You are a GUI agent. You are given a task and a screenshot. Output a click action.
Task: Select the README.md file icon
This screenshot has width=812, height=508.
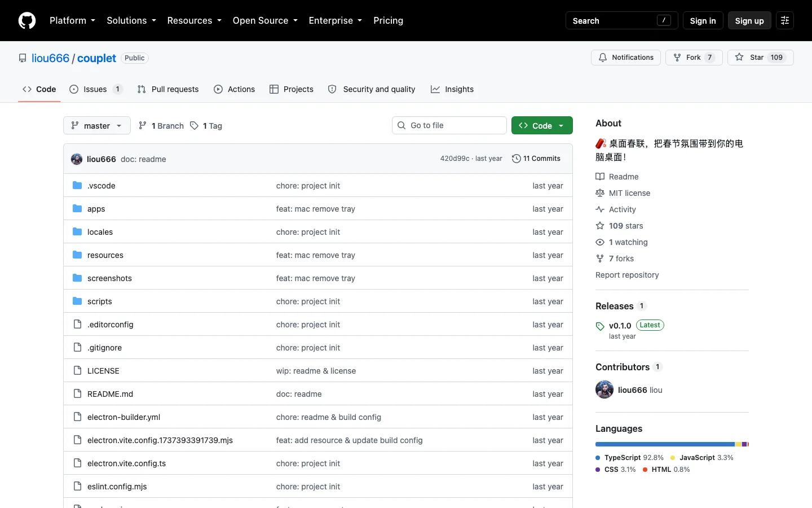[77, 394]
